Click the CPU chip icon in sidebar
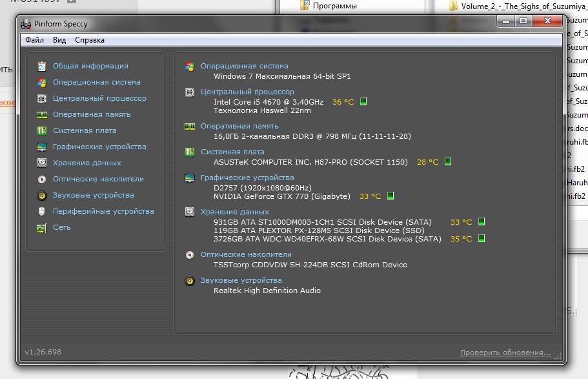588x379 pixels. (x=41, y=98)
